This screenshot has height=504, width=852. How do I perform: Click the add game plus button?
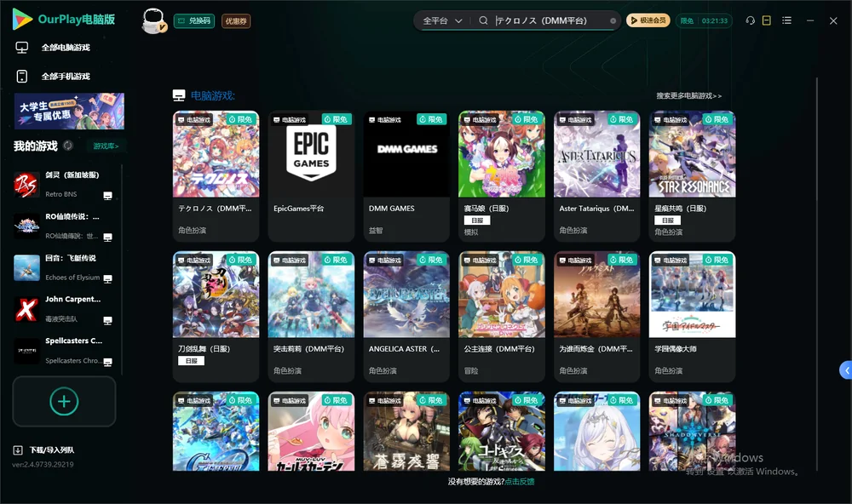[64, 401]
